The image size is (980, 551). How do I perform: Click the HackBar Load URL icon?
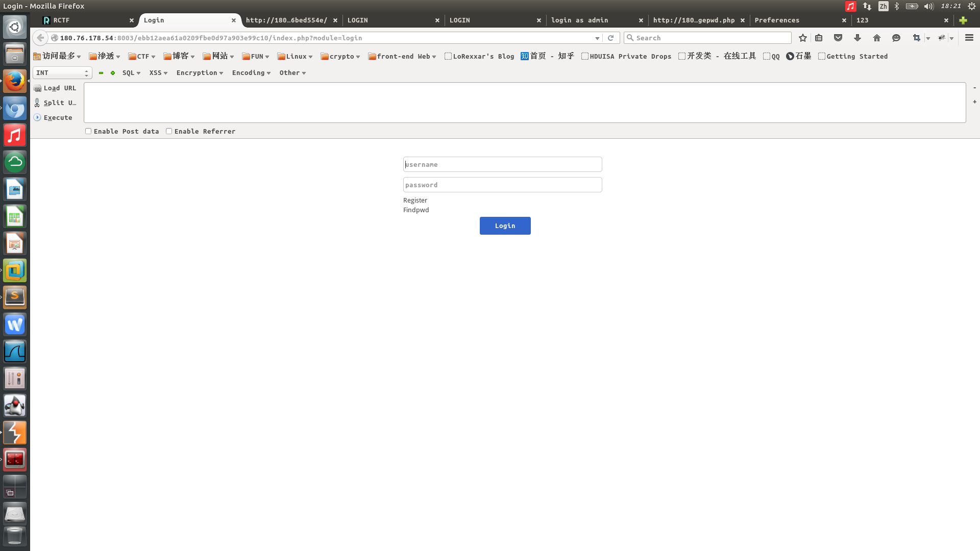click(x=37, y=88)
